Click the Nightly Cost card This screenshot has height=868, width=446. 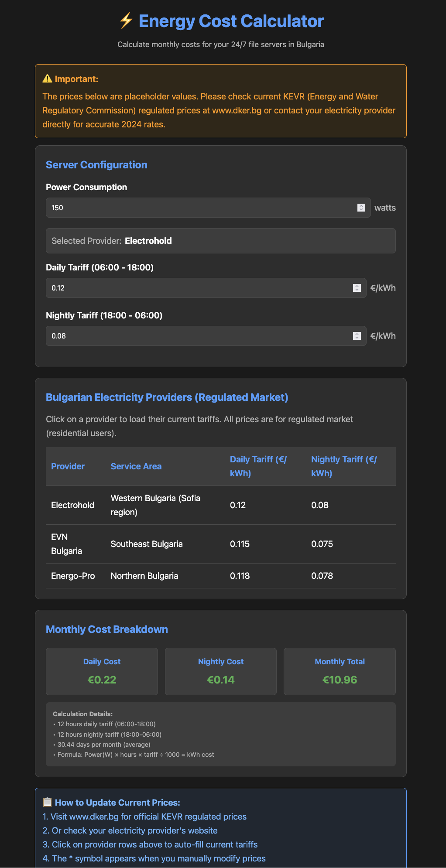click(x=221, y=671)
